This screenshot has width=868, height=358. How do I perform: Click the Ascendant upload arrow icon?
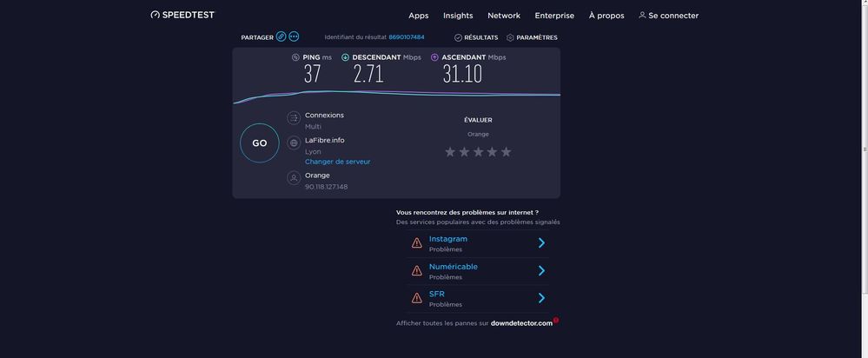(434, 57)
